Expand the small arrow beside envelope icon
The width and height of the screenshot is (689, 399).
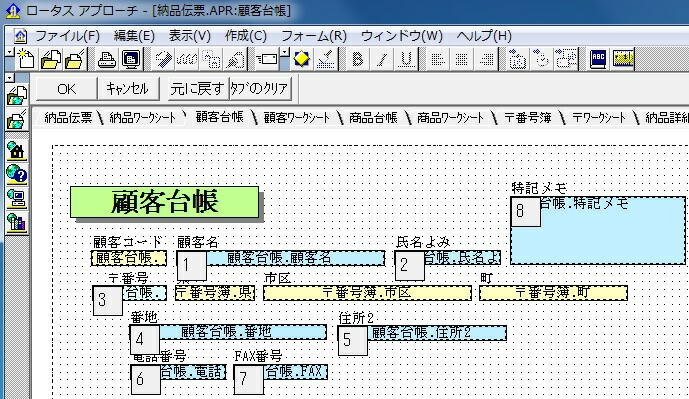285,52
